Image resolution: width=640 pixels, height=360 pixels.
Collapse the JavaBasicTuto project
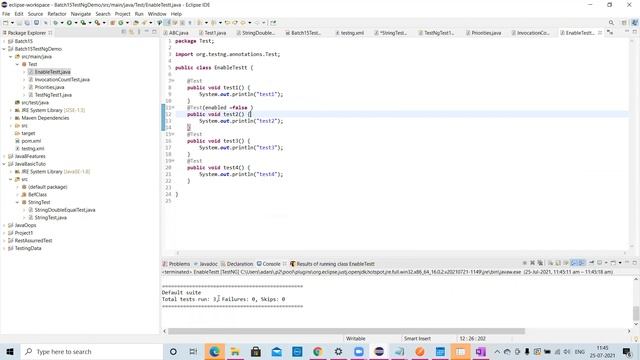[4, 164]
